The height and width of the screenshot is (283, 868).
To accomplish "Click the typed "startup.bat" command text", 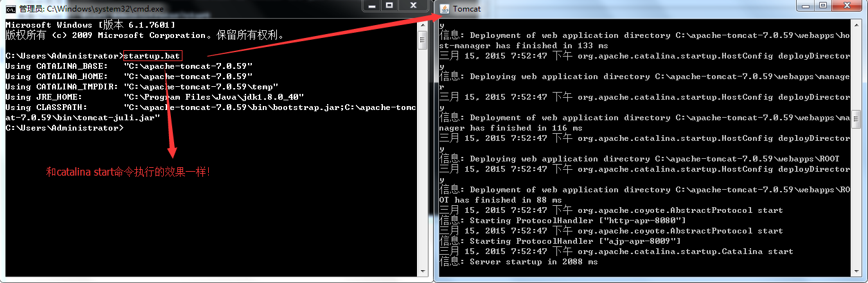I will point(152,56).
